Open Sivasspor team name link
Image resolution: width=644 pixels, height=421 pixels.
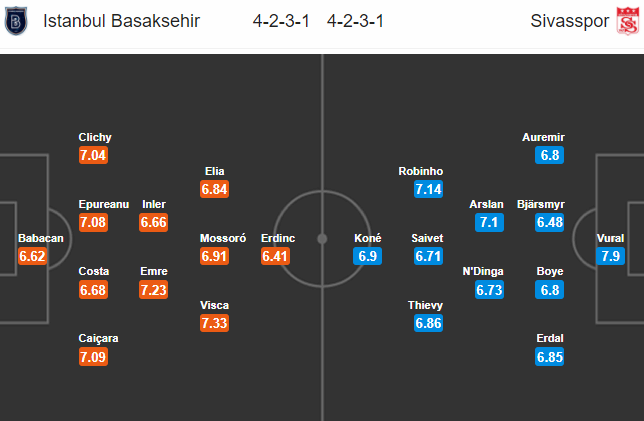[570, 21]
